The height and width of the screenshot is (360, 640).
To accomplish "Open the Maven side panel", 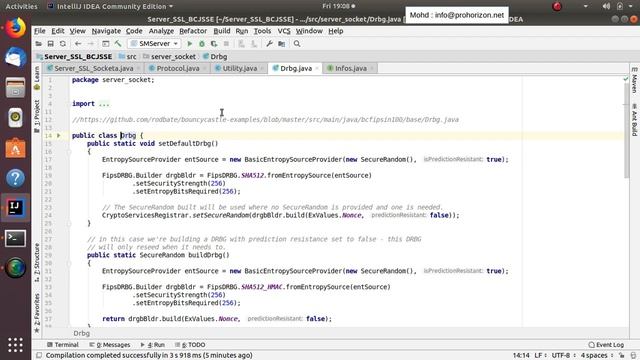I will click(634, 80).
